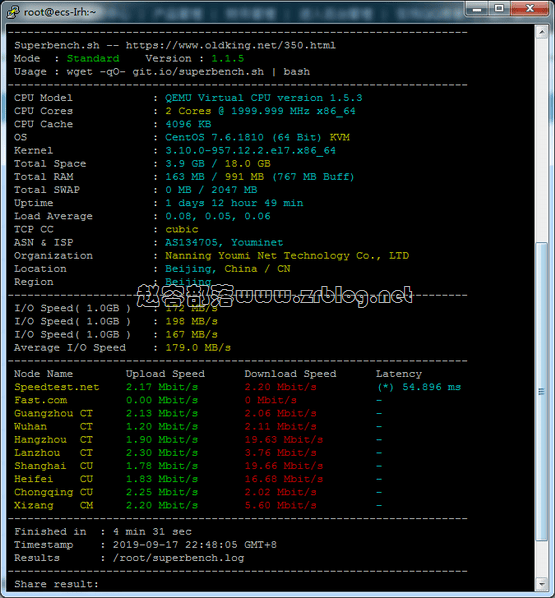
Task: Click QEMU Virtual CPU version 1.5.3
Action: (x=264, y=98)
